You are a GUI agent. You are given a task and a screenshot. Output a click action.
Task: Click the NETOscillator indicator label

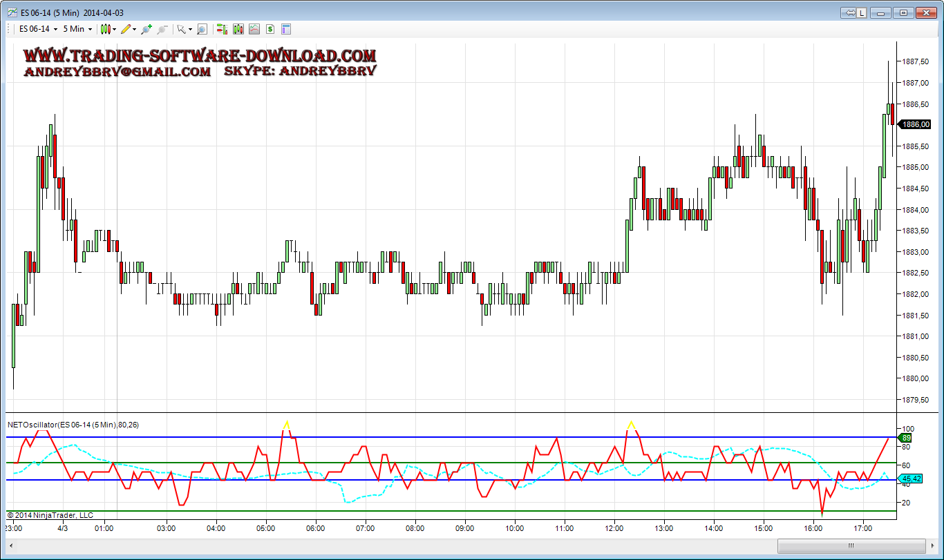click(x=73, y=425)
